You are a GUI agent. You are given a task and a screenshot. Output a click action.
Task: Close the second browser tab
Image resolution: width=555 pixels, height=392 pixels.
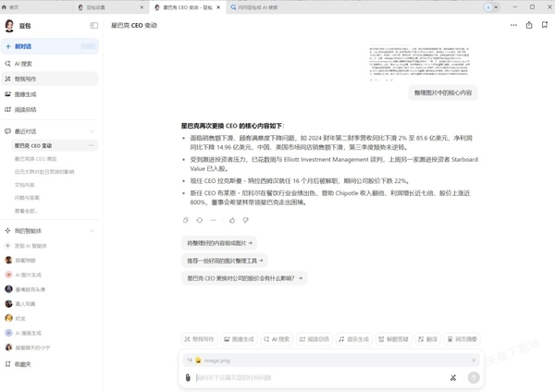click(142, 7)
